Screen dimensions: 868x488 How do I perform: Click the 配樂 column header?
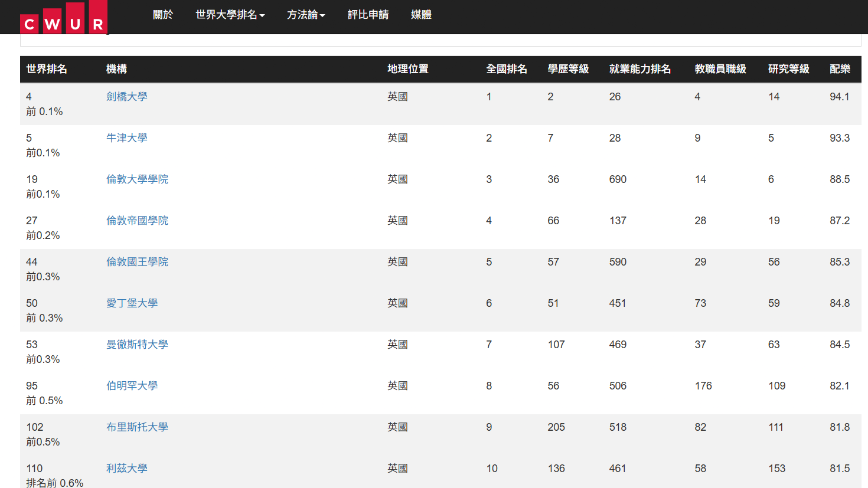(x=840, y=69)
